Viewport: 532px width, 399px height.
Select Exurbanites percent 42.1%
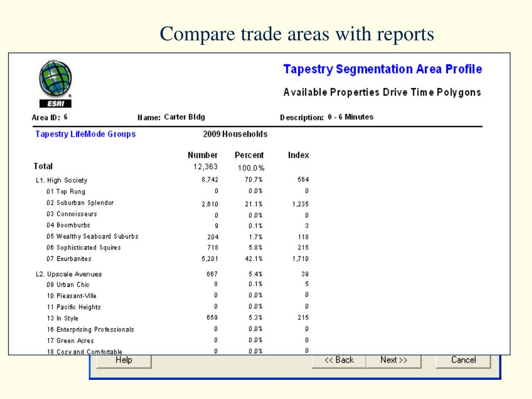254,259
